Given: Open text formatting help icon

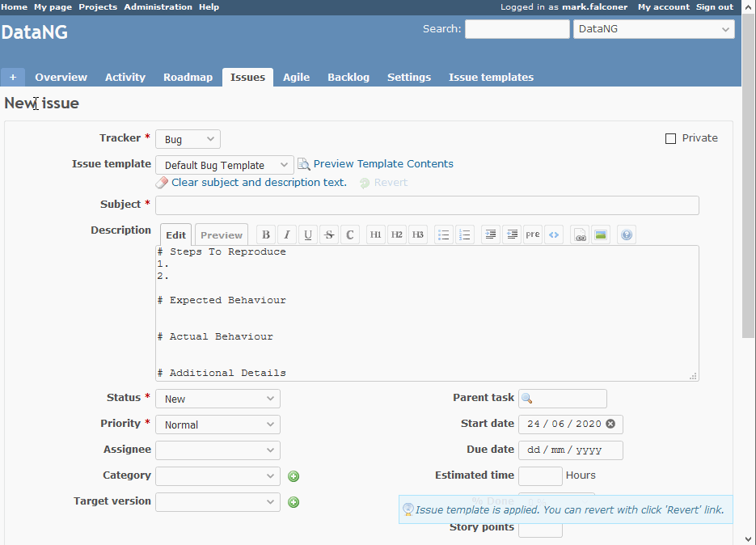Looking at the screenshot, I should point(627,234).
